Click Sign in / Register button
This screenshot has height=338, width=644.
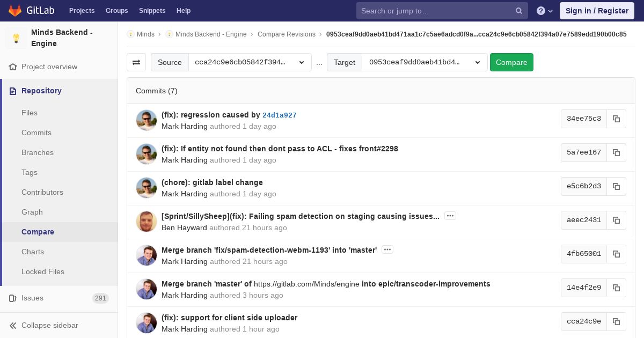pos(597,11)
